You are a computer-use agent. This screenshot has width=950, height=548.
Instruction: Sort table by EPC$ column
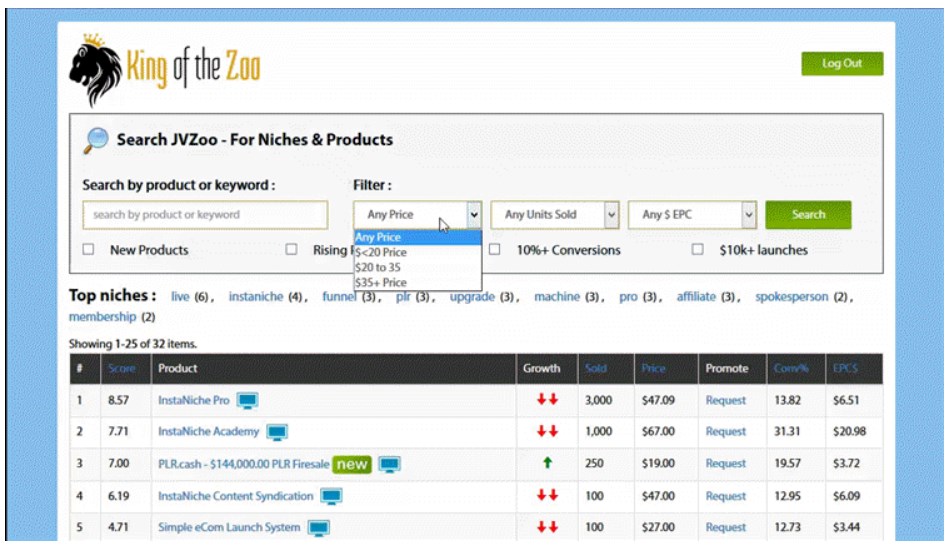tap(845, 369)
